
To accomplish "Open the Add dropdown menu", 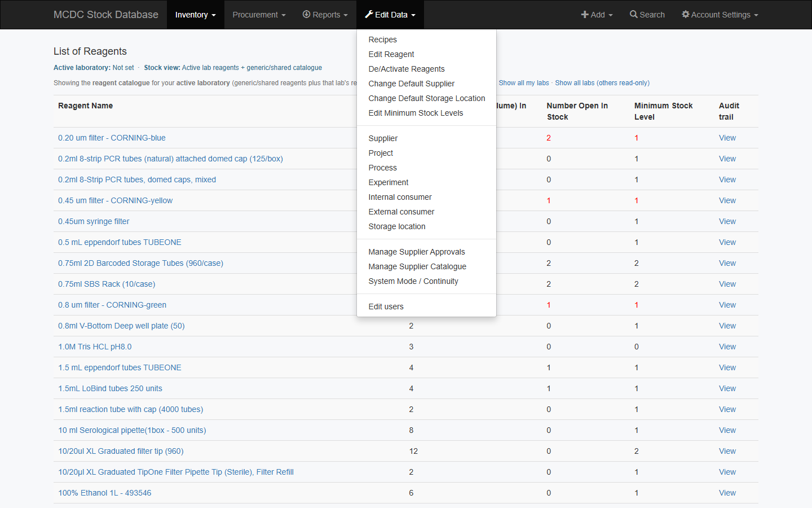I will click(x=597, y=15).
